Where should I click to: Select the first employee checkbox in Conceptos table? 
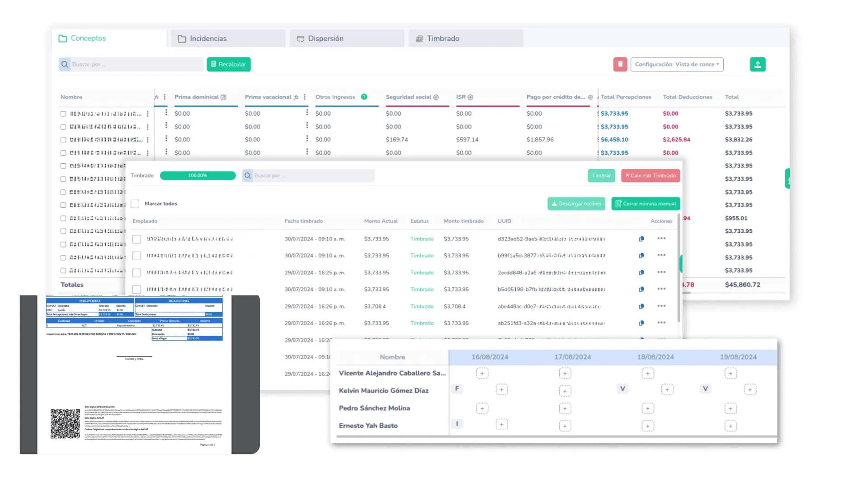pos(63,114)
